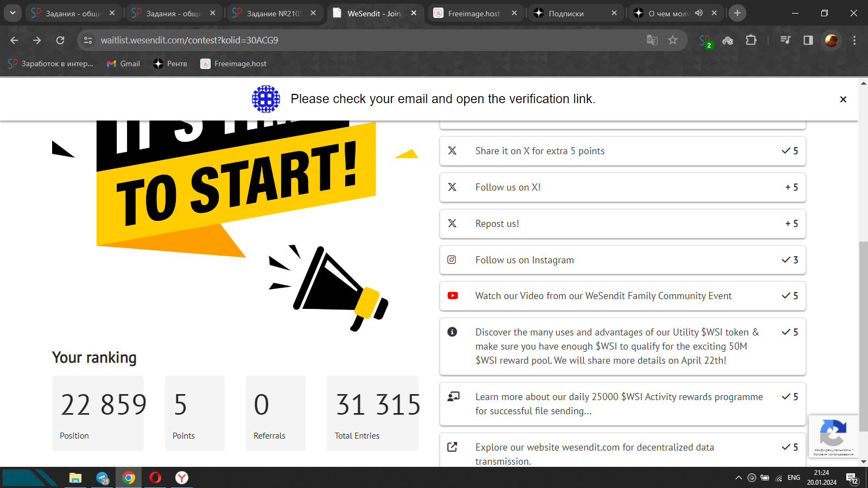Click the external link icon in Explore task
The height and width of the screenshot is (488, 868).
point(452,447)
